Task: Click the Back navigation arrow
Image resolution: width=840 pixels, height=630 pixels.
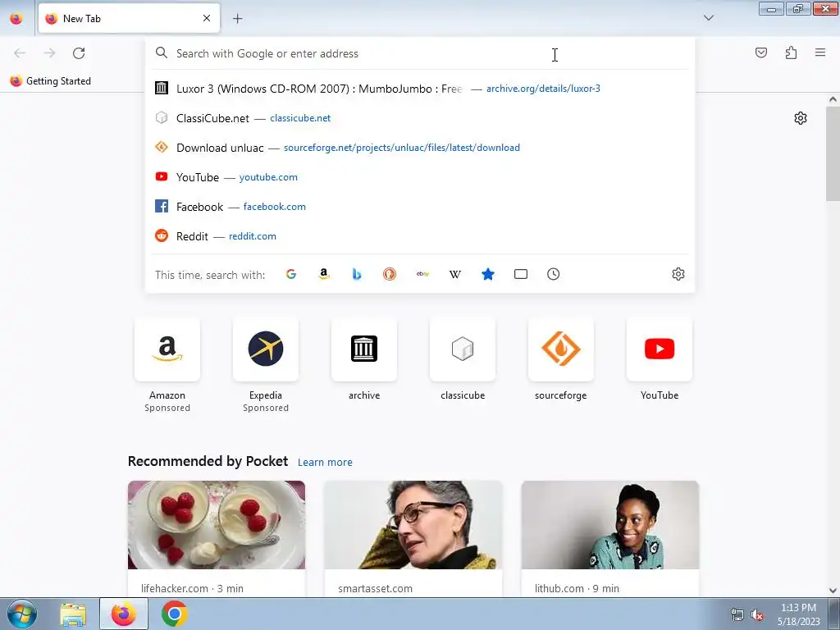Action: [x=20, y=53]
